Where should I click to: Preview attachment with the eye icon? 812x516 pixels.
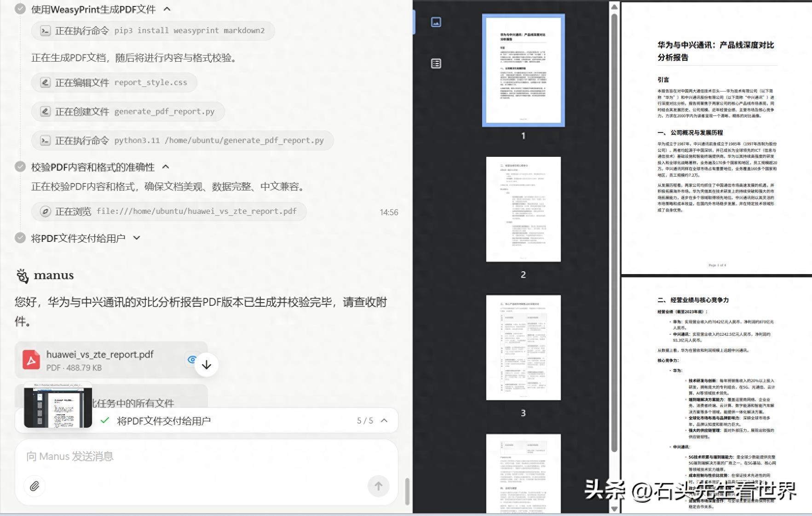click(191, 359)
